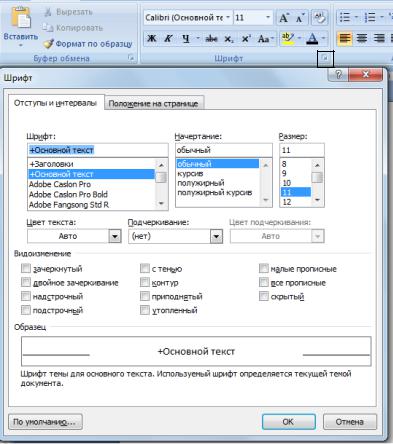Apply the font color (A) button
Image resolution: width=393 pixels, height=444 pixels.
coord(312,39)
